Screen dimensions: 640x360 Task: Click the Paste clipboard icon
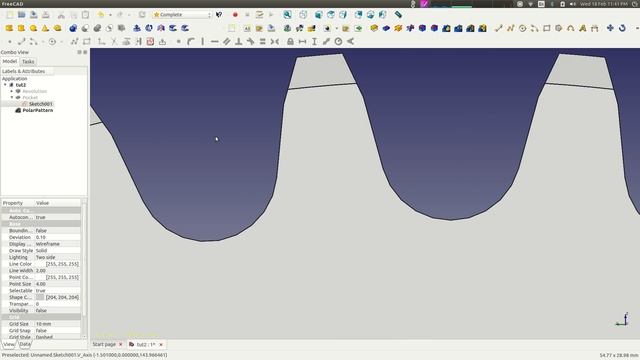[x=85, y=15]
